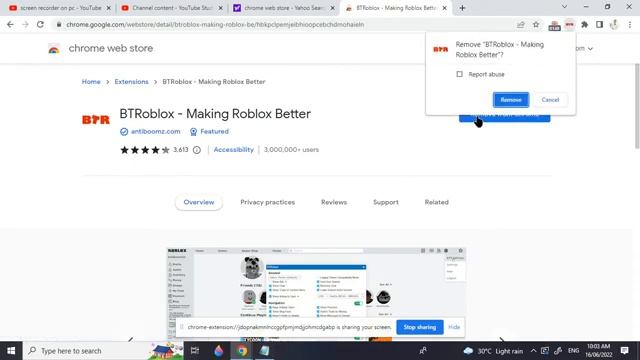Open the Support tab

coord(386,202)
